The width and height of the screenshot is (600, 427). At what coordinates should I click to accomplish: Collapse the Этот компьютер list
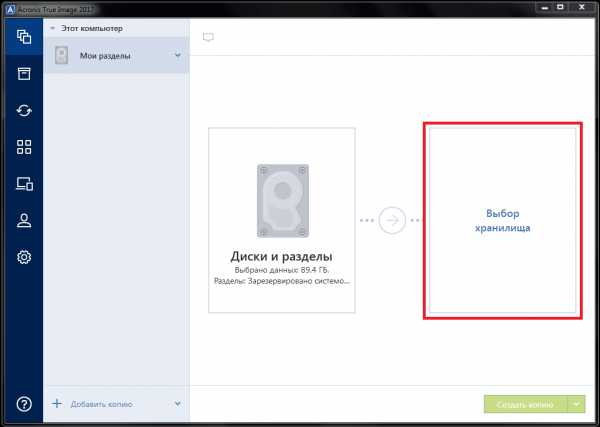[52, 30]
